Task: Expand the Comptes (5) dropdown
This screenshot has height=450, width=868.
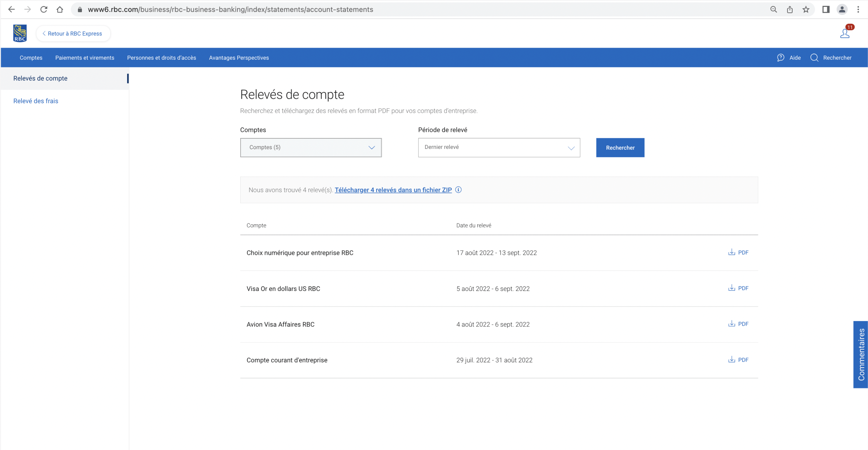Action: coord(311,147)
